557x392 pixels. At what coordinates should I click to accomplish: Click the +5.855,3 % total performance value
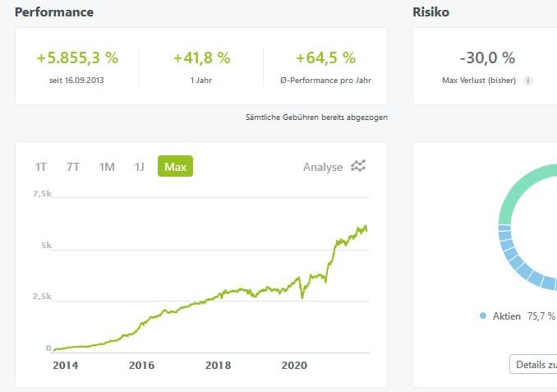click(x=77, y=58)
